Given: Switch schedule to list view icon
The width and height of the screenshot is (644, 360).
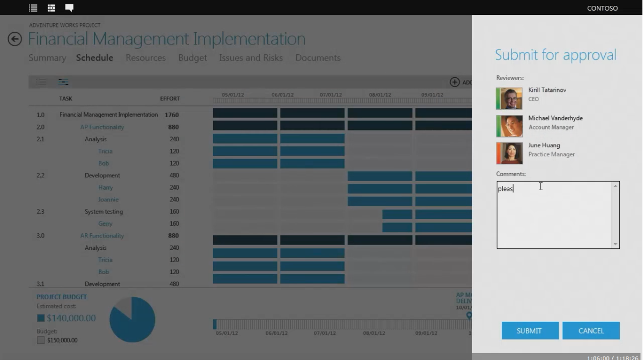Looking at the screenshot, I should click(x=41, y=82).
